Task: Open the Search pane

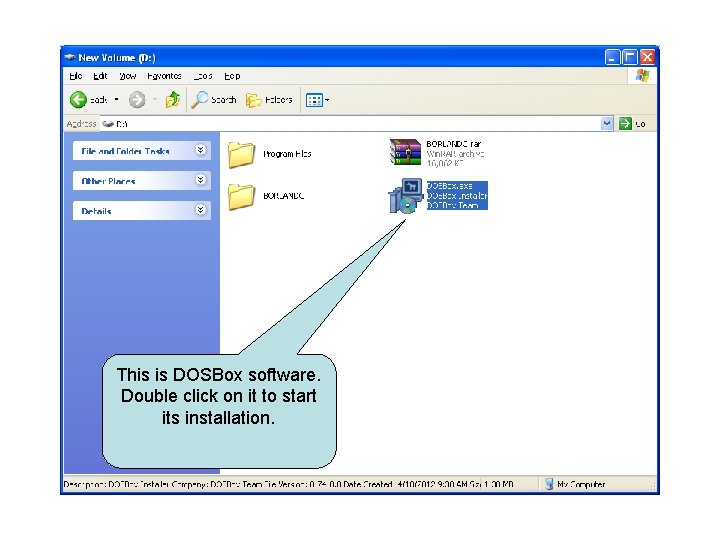Action: coord(214,100)
